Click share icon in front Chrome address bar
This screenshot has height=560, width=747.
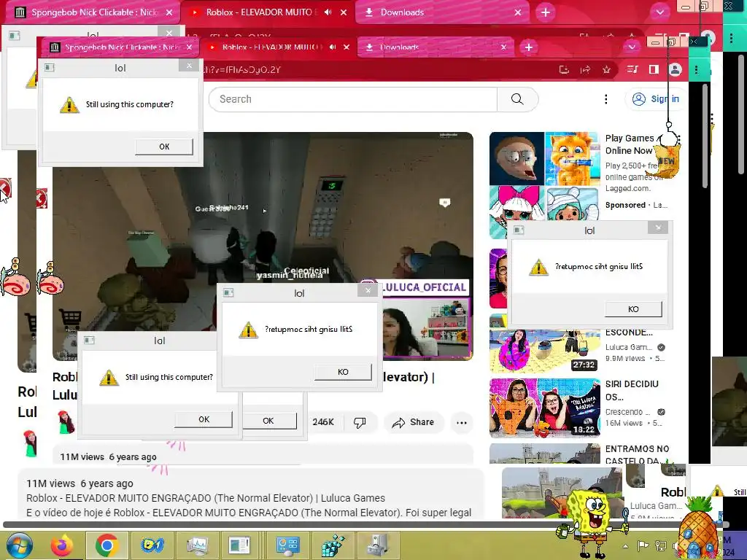point(586,70)
